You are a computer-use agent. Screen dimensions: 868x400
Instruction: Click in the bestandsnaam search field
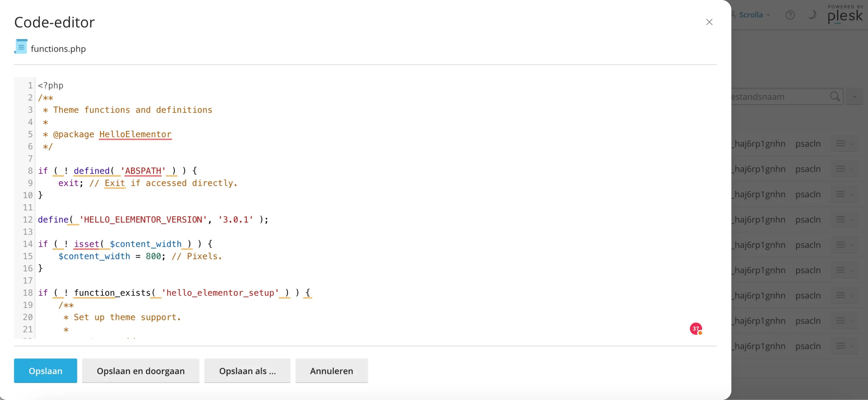[x=778, y=97]
